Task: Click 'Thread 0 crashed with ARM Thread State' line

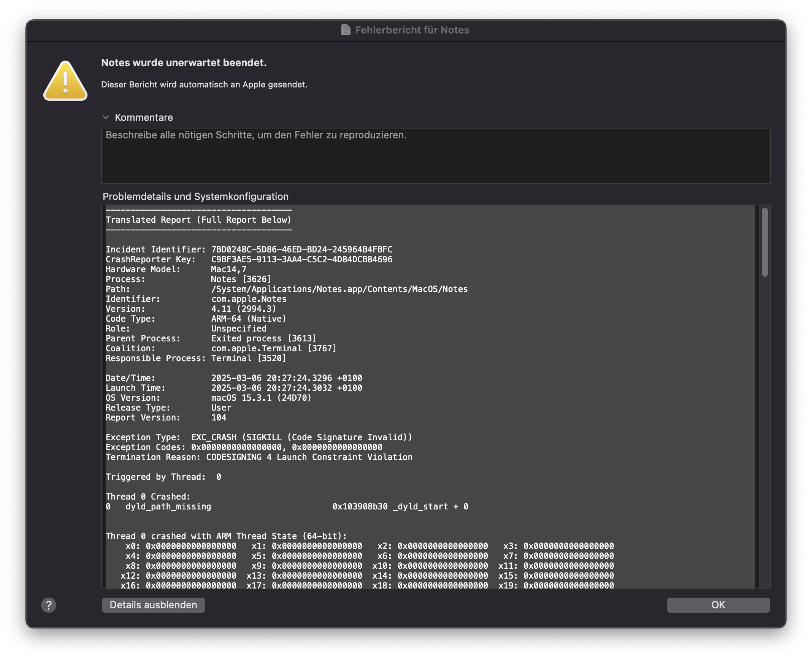Action: (226, 536)
